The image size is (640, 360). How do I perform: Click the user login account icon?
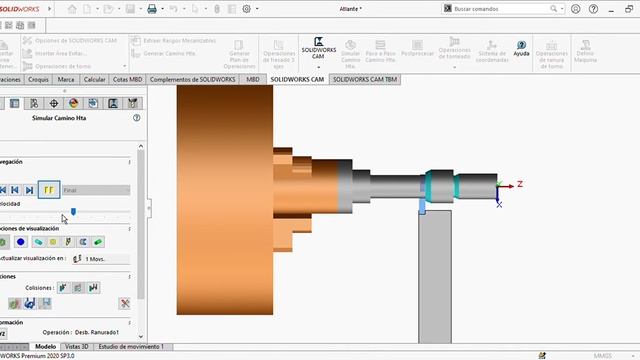pos(576,9)
